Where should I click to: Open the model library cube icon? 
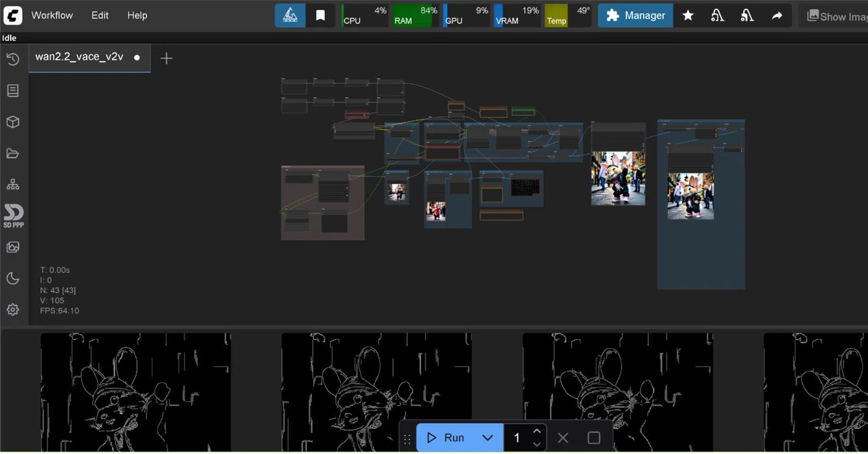tap(13, 122)
